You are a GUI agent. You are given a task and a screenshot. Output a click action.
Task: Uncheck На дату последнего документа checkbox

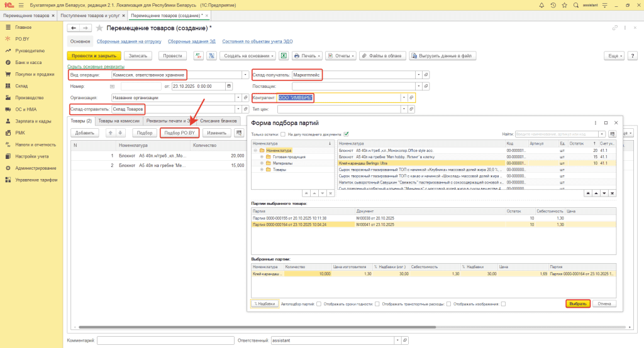point(347,134)
